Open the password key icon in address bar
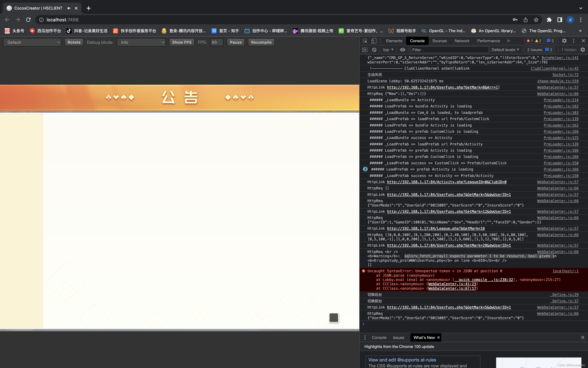The height and width of the screenshot is (368, 588). pos(515,20)
